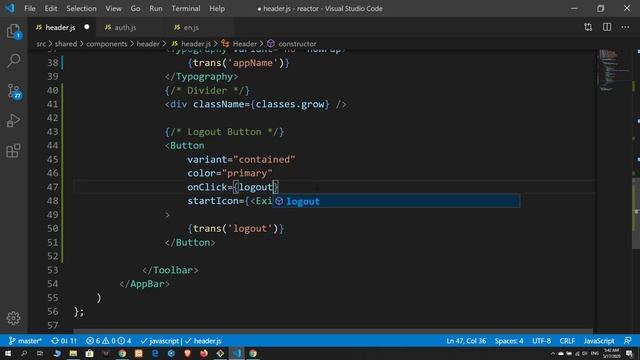Open the Run and Debug view

pyautogui.click(x=13, y=121)
